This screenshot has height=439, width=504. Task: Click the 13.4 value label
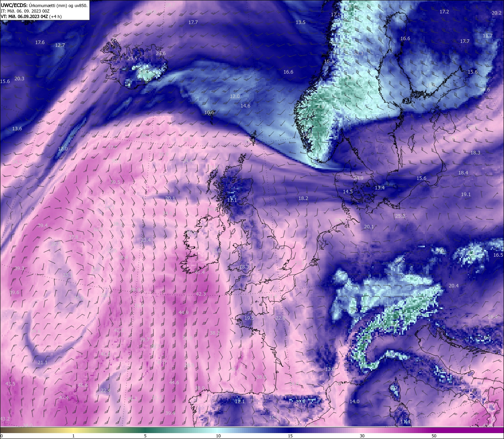(x=379, y=188)
